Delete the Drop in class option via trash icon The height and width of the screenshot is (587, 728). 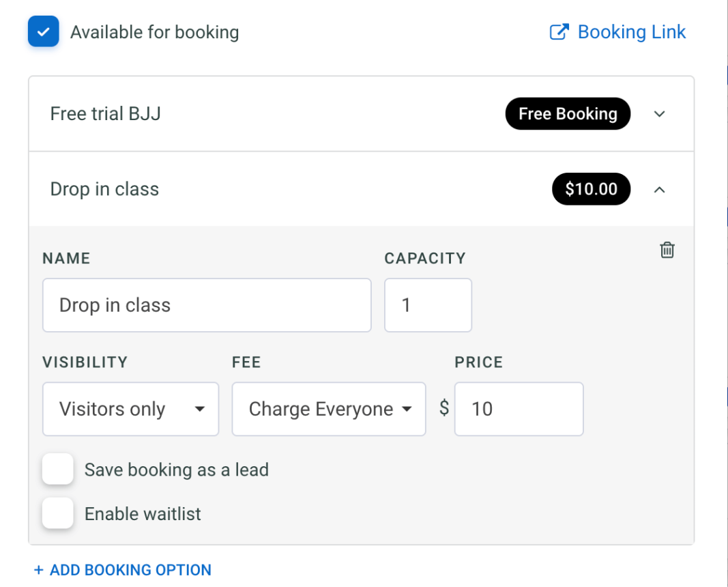pyautogui.click(x=667, y=250)
